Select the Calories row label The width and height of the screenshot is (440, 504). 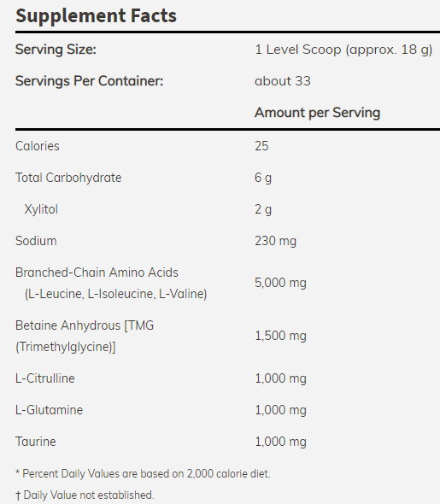[x=38, y=146]
